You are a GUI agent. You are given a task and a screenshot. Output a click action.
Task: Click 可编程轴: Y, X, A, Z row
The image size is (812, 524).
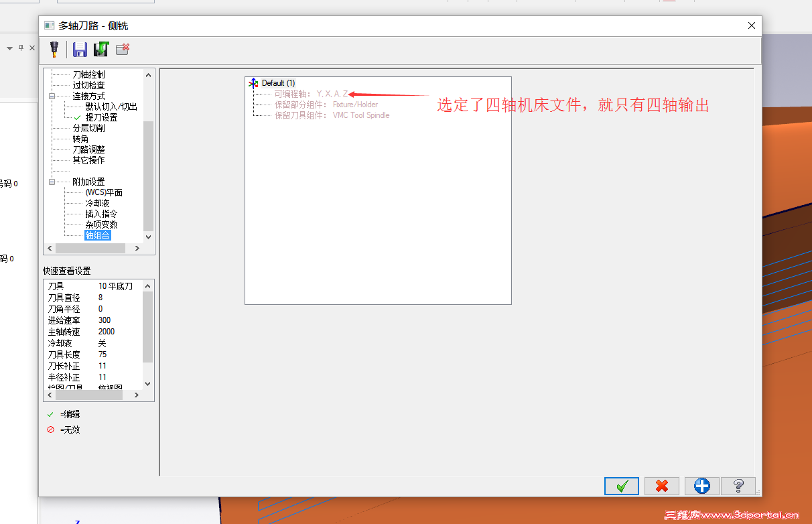311,94
